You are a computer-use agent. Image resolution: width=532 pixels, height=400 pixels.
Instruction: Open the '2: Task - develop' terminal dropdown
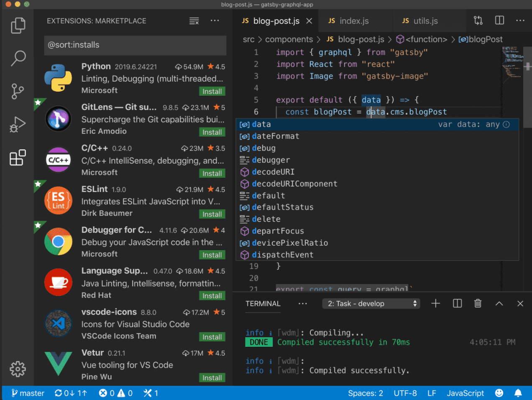click(371, 303)
